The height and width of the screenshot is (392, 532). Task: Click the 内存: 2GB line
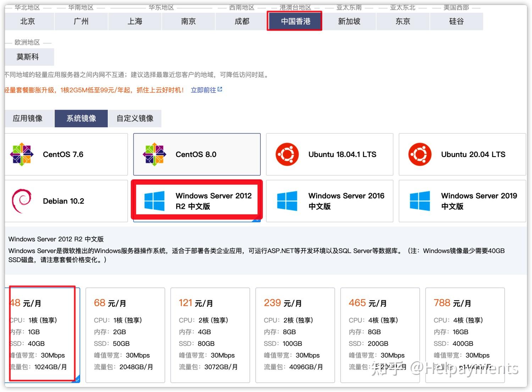110,332
